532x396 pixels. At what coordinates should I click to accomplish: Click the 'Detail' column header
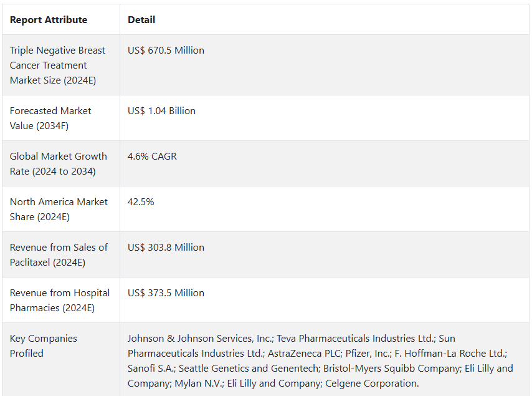pyautogui.click(x=141, y=20)
